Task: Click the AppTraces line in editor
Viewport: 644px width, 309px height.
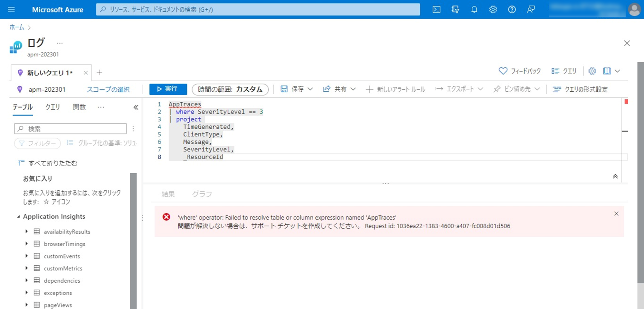Action: [x=185, y=104]
